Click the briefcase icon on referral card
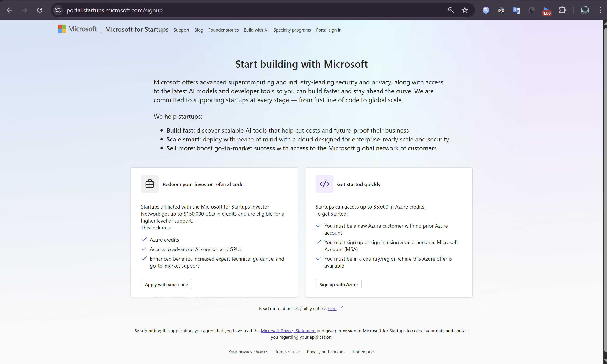Image resolution: width=607 pixels, height=364 pixels. pyautogui.click(x=150, y=184)
